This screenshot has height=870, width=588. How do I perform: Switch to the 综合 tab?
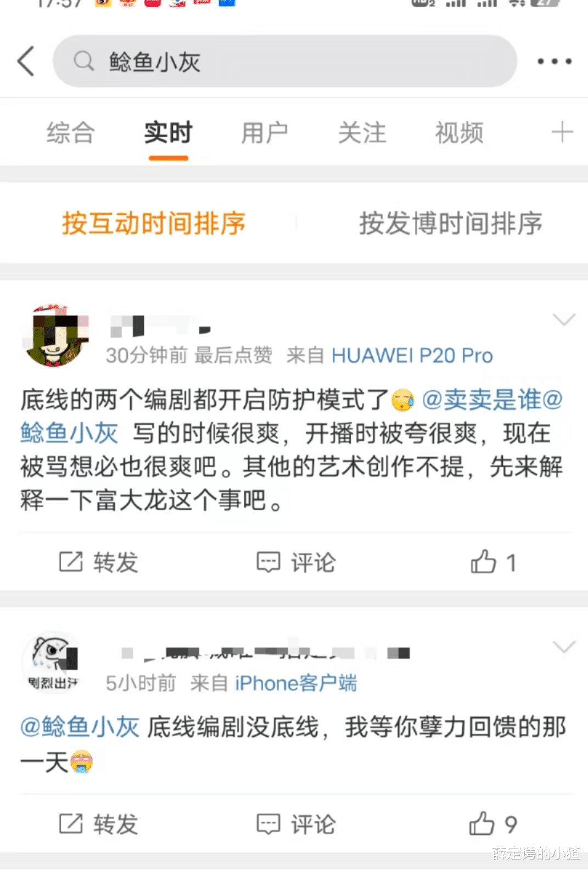click(x=71, y=133)
